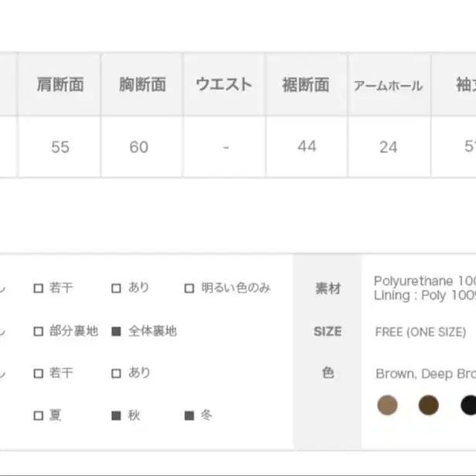Click the FREE (ONE SIZE) text
The width and height of the screenshot is (476, 476).
point(420,332)
